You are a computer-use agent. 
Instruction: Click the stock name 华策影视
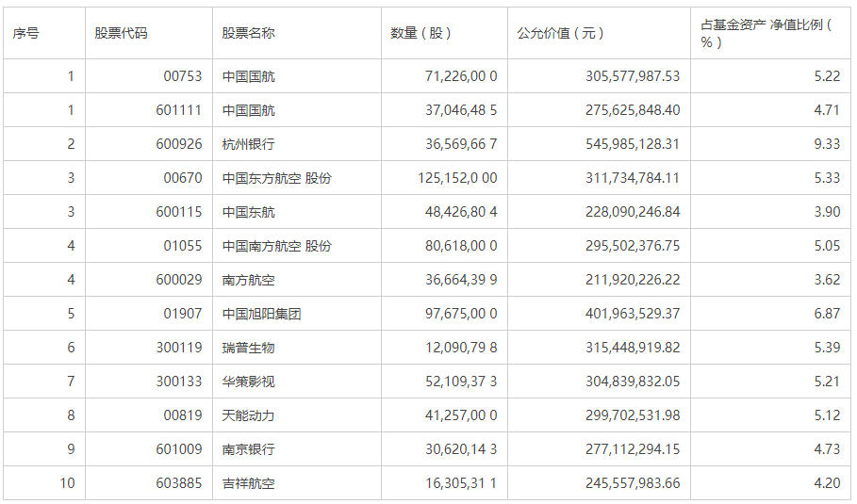[248, 382]
